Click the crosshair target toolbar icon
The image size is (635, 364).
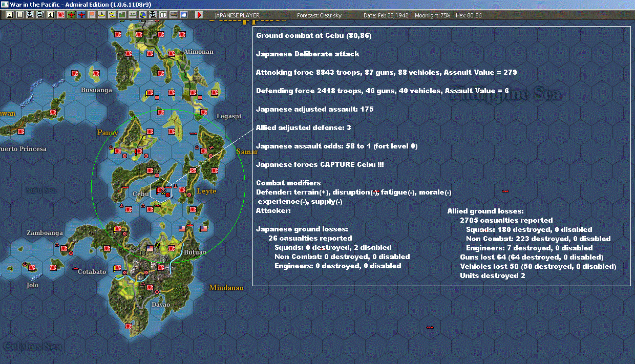tap(153, 15)
